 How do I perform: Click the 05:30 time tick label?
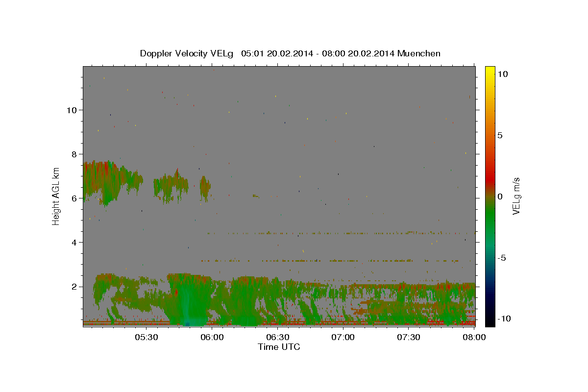coord(147,337)
